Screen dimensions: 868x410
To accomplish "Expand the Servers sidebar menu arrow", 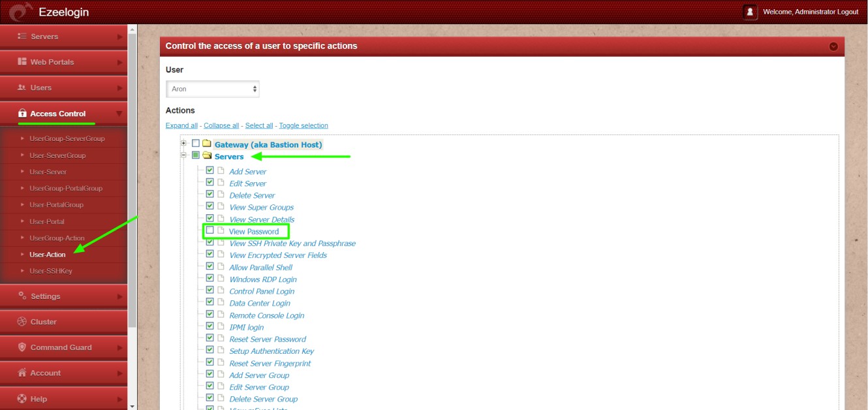I will pyautogui.click(x=119, y=37).
